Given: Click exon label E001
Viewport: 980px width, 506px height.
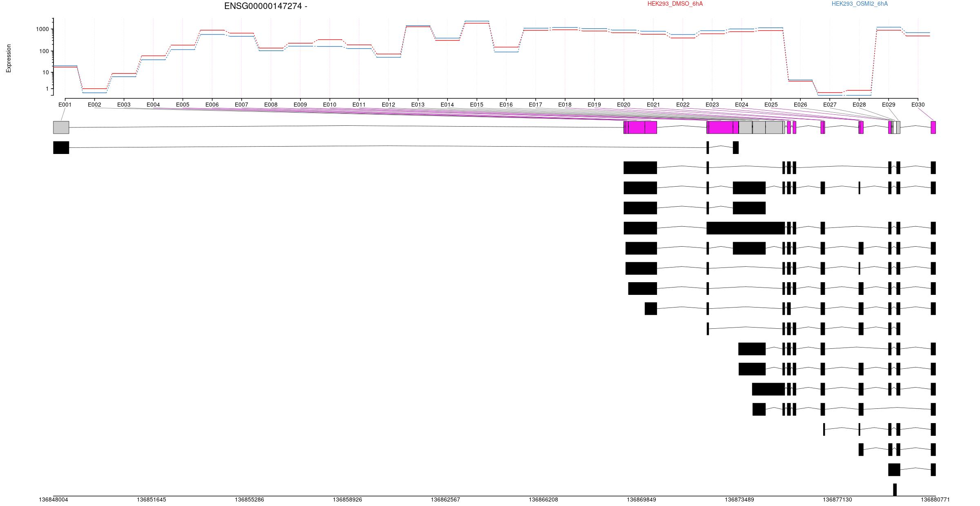Looking at the screenshot, I should [65, 105].
